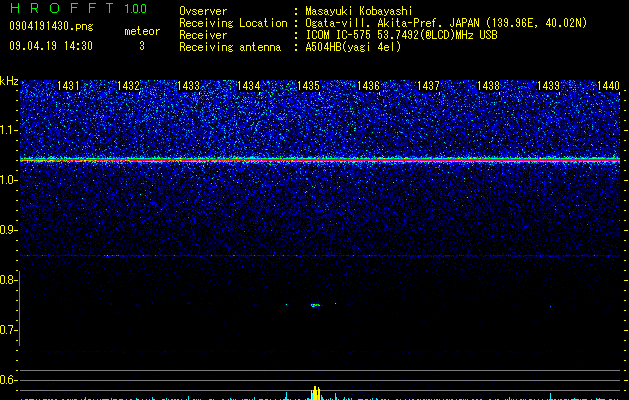Screen dimensions: 629x400
Task: Select the 1438 time label
Action: pos(488,85)
